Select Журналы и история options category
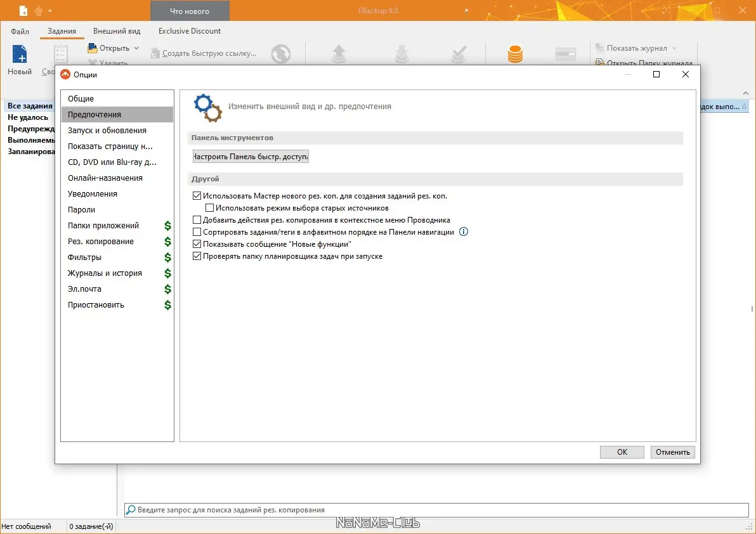The width and height of the screenshot is (756, 534). (117, 273)
